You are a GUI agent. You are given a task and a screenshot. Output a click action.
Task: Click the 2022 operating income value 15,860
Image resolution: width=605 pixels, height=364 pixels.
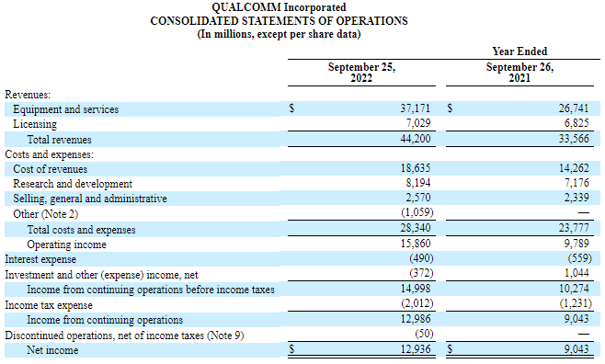click(x=416, y=244)
